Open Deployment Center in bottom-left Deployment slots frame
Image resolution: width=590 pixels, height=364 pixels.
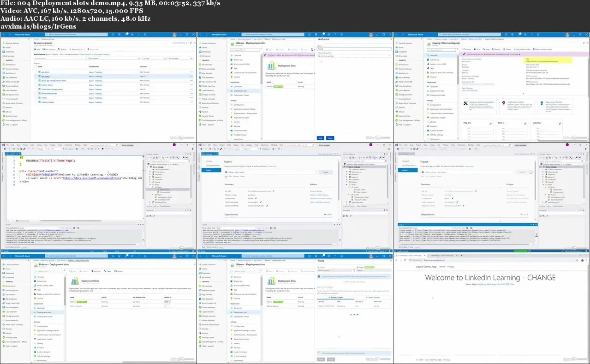pos(45,316)
